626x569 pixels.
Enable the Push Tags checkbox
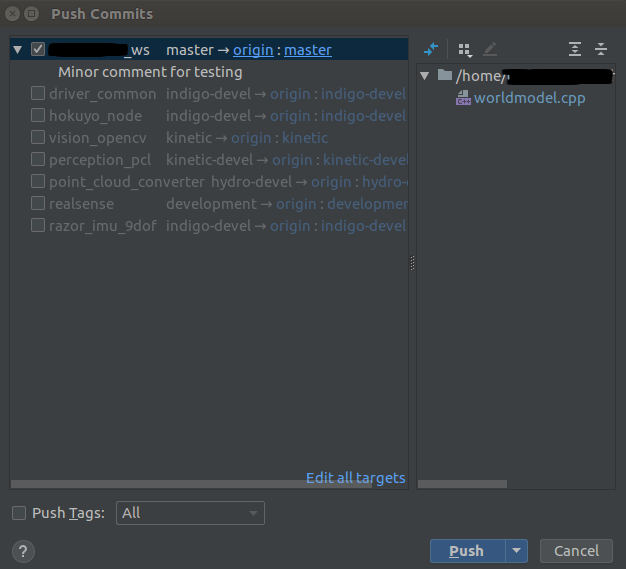click(x=19, y=513)
